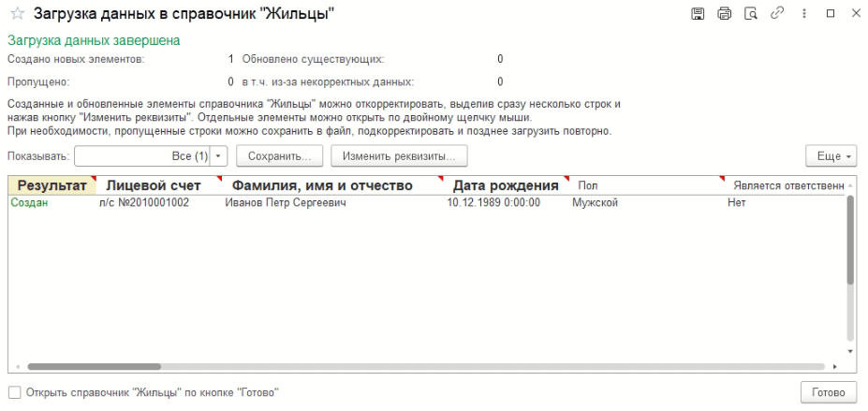Click the "Изменить реквизиты..." button
This screenshot has height=411, width=868.
(399, 156)
